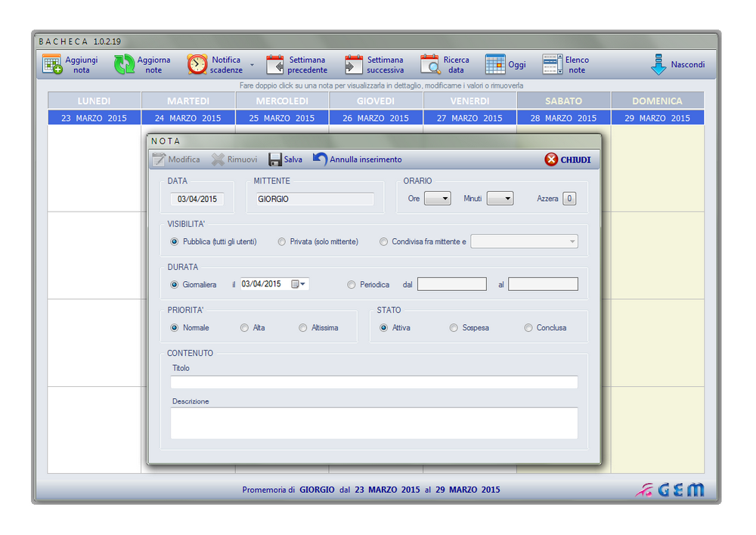Viewport: 756px width, 535px height.
Task: Advance to Settimana successiva
Action: tap(354, 65)
